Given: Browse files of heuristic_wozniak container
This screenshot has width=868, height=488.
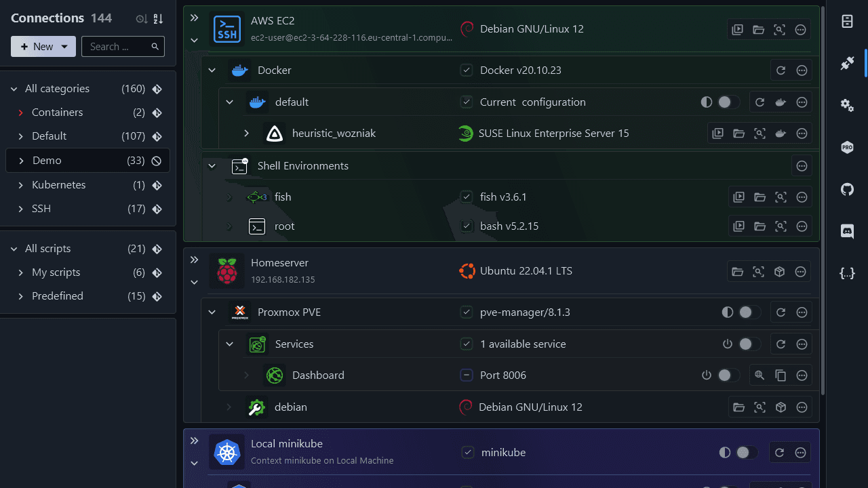Looking at the screenshot, I should (738, 134).
